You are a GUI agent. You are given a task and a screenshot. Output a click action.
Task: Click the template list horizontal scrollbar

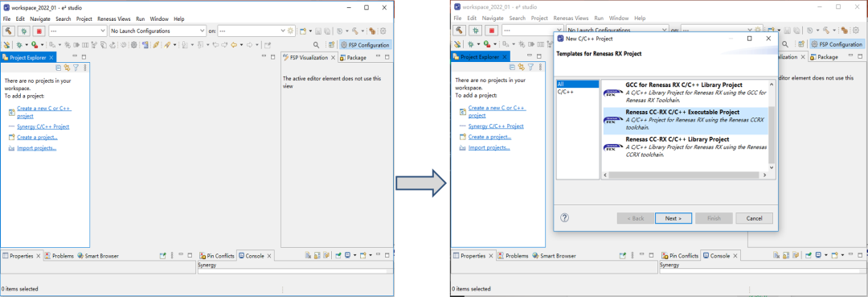684,175
